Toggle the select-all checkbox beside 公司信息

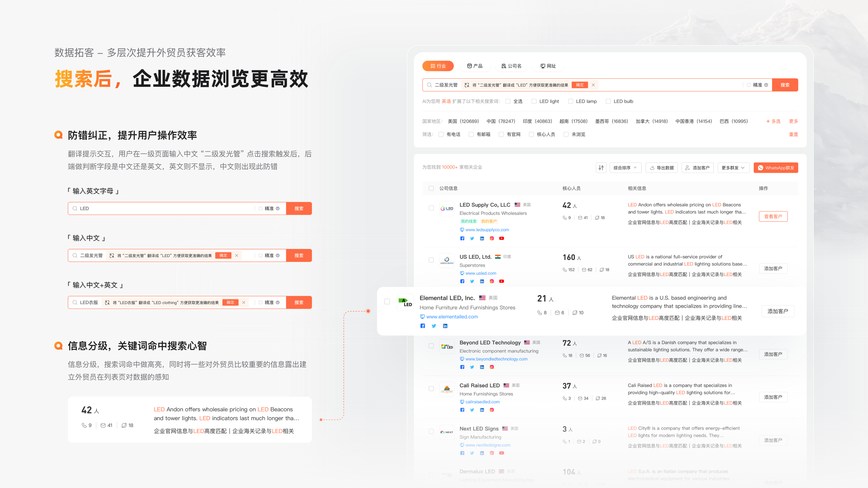tap(431, 188)
